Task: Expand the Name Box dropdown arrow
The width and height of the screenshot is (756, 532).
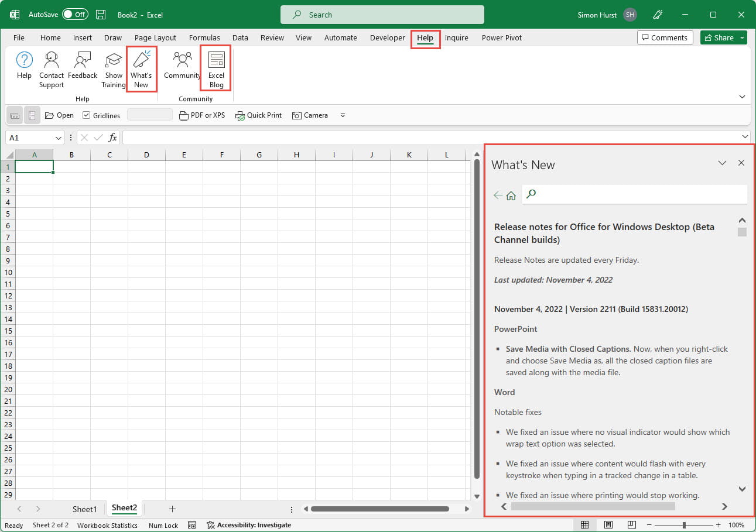Action: 59,138
